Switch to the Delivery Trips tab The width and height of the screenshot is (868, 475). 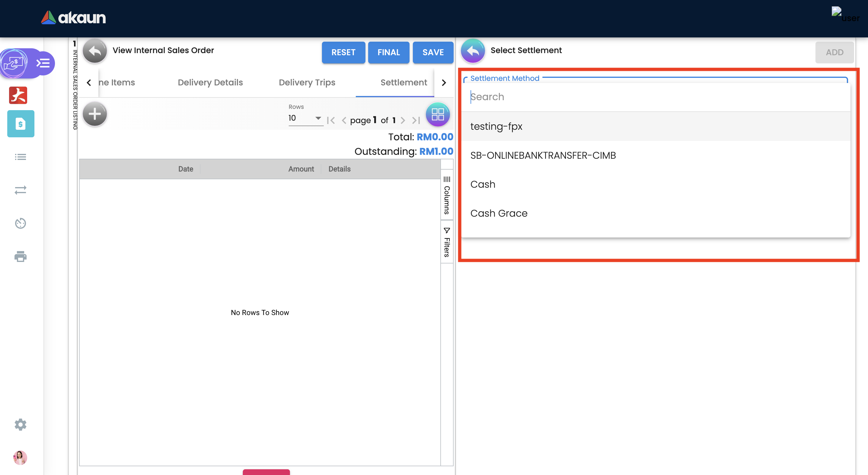click(307, 82)
